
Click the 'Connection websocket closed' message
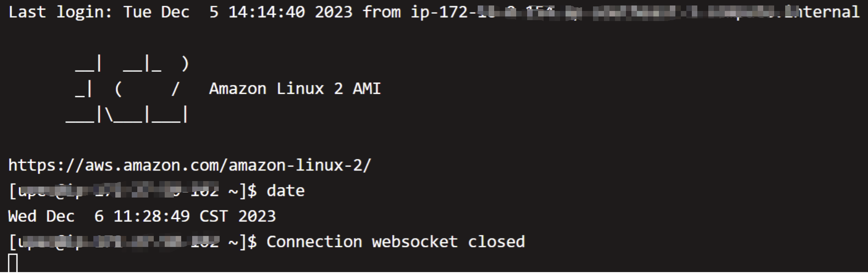(395, 241)
